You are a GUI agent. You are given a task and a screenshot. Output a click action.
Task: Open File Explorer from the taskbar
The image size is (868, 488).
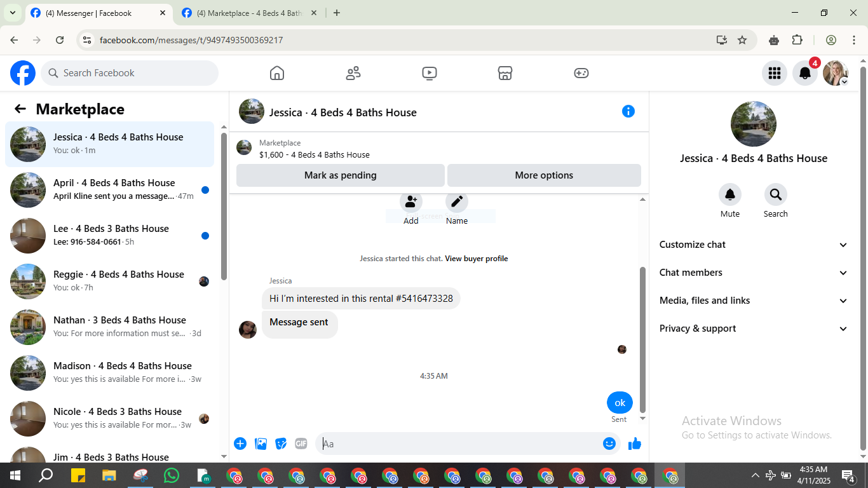click(x=109, y=475)
